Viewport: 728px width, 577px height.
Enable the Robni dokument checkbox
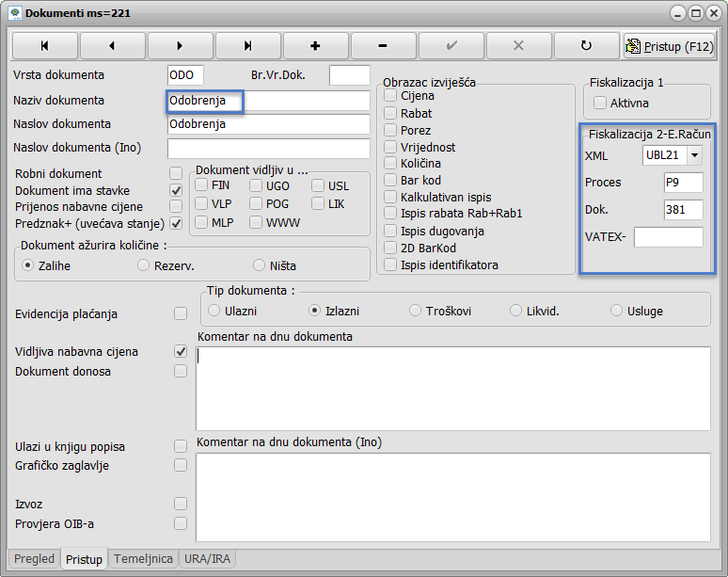(176, 173)
